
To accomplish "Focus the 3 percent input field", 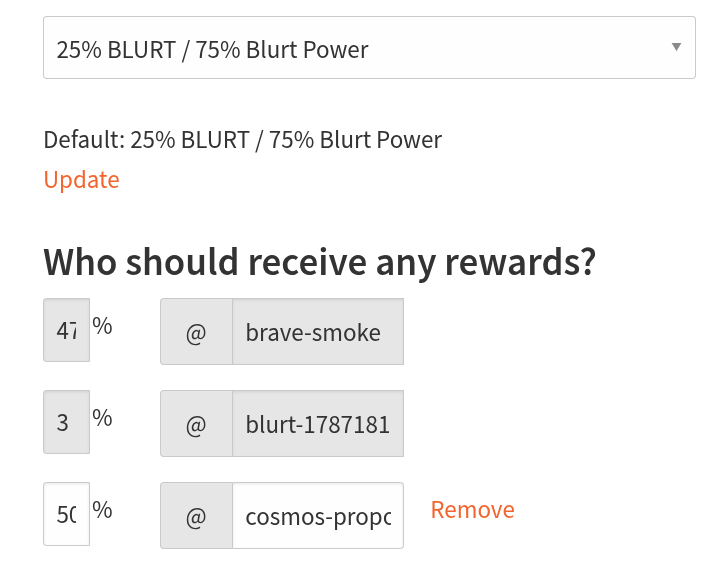I will tap(66, 422).
